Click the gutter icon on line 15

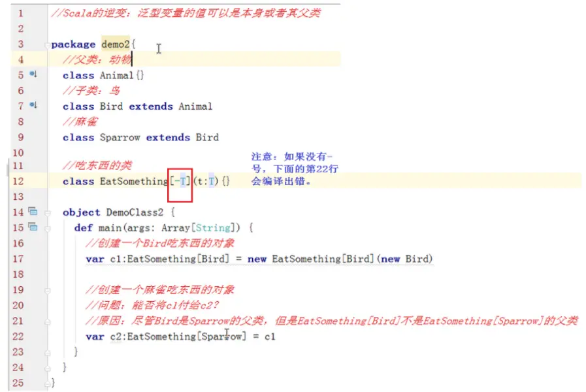click(33, 227)
